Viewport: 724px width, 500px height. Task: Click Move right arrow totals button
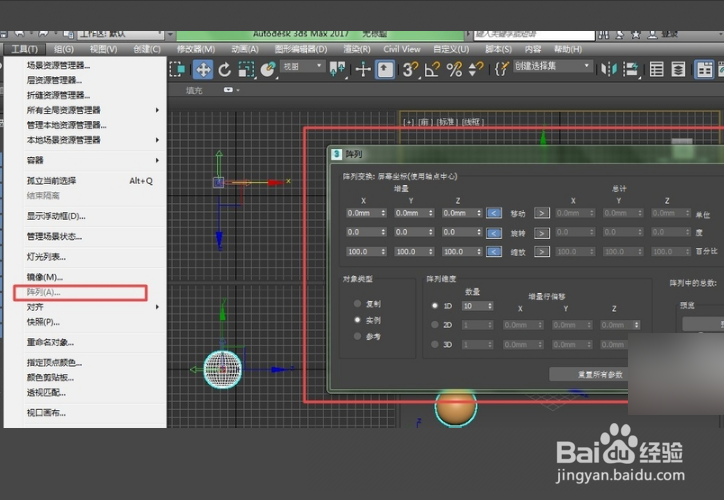[x=542, y=213]
